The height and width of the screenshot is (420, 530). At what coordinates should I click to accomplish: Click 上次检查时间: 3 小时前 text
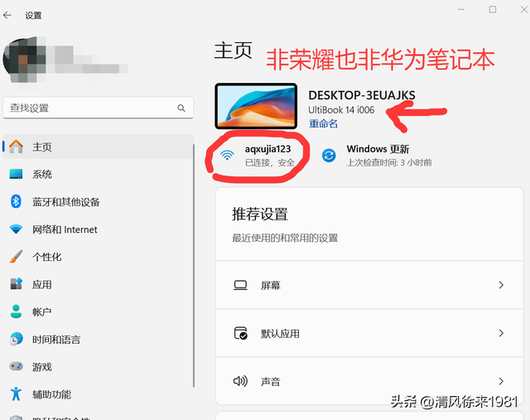(x=389, y=162)
